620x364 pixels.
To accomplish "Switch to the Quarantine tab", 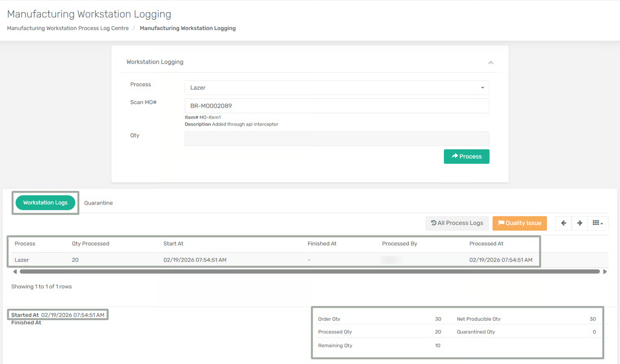I will [x=98, y=203].
